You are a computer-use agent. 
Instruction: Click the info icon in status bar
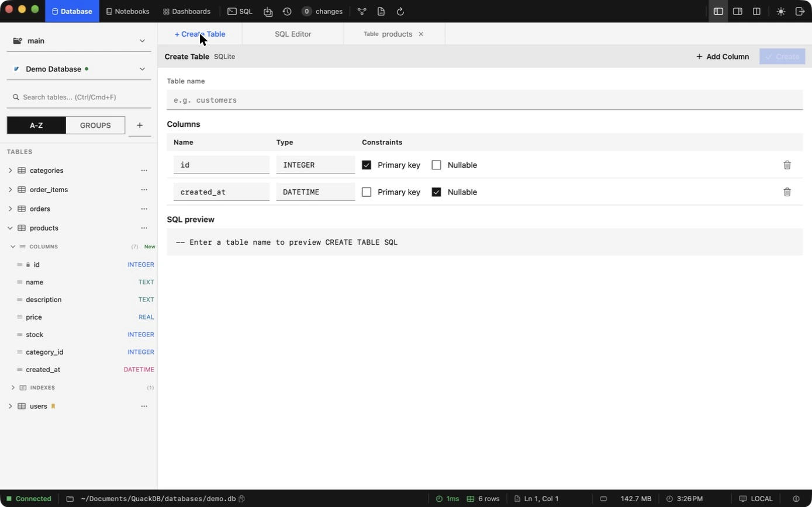[796, 499]
